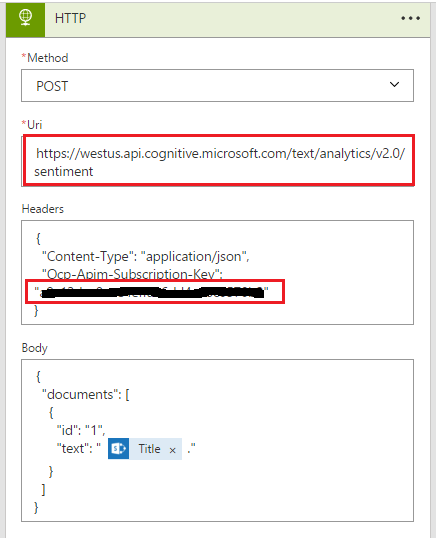Viewport: 436px width, 538px height.
Task: Click the Uri field label
Action: pyautogui.click(x=32, y=125)
